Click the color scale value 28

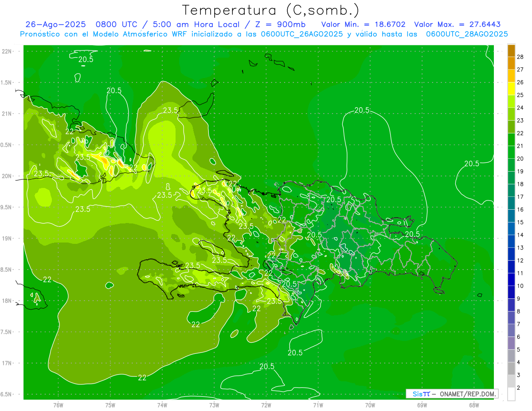[521, 57]
